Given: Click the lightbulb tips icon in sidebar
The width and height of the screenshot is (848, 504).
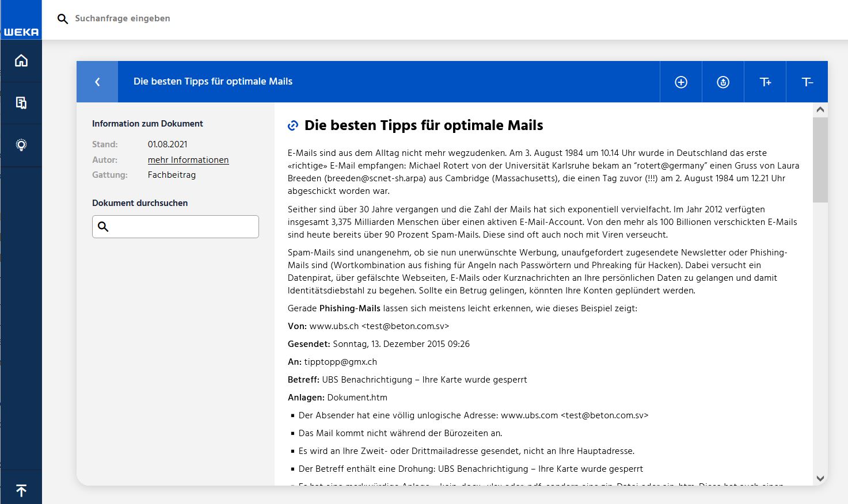Looking at the screenshot, I should click(21, 145).
